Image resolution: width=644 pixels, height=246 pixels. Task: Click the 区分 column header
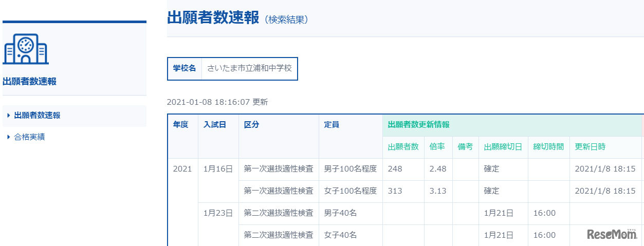point(251,125)
